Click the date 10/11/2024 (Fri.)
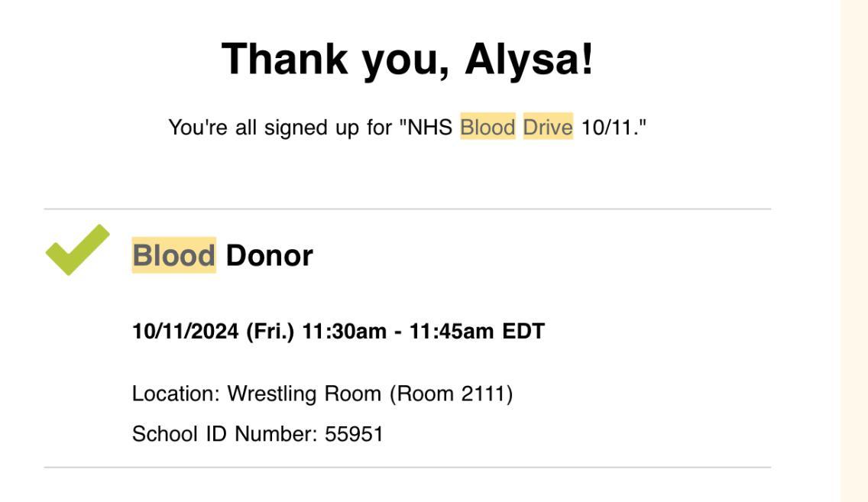Image resolution: width=868 pixels, height=502 pixels. click(x=212, y=332)
